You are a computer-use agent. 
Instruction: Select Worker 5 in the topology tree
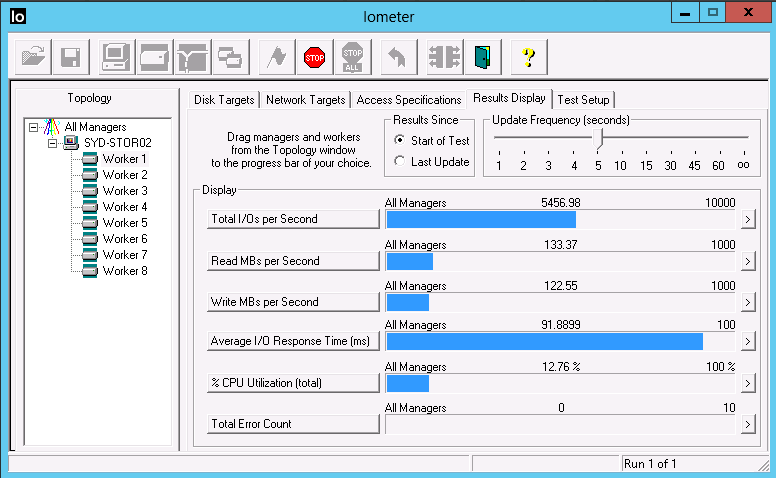pyautogui.click(x=125, y=223)
